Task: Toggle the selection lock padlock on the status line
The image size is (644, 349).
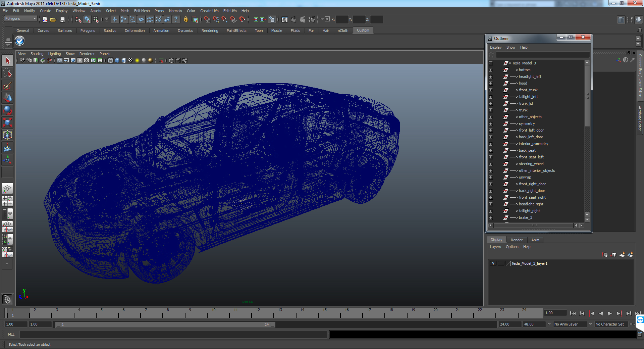Action: point(185,19)
